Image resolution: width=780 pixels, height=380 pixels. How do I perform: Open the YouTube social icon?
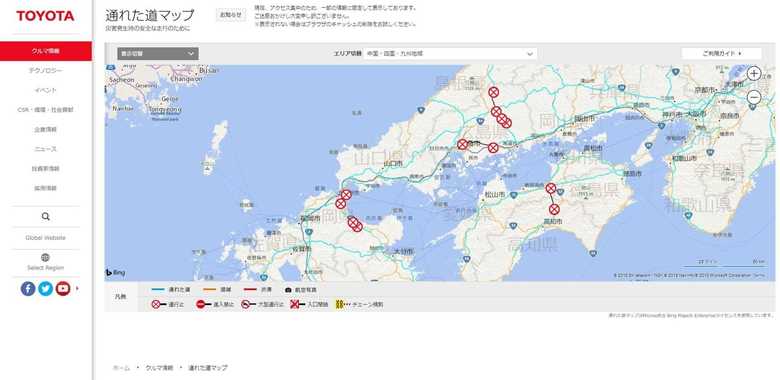pyautogui.click(x=63, y=288)
